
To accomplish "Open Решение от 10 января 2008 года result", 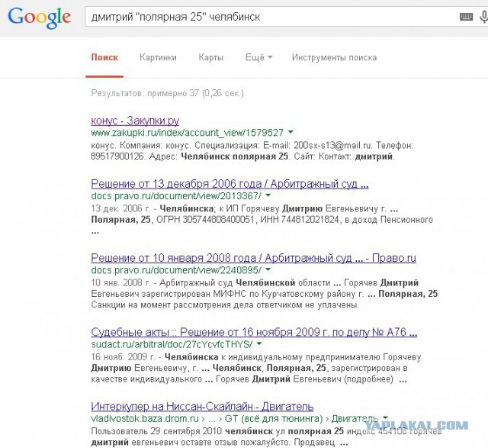I will [253, 258].
